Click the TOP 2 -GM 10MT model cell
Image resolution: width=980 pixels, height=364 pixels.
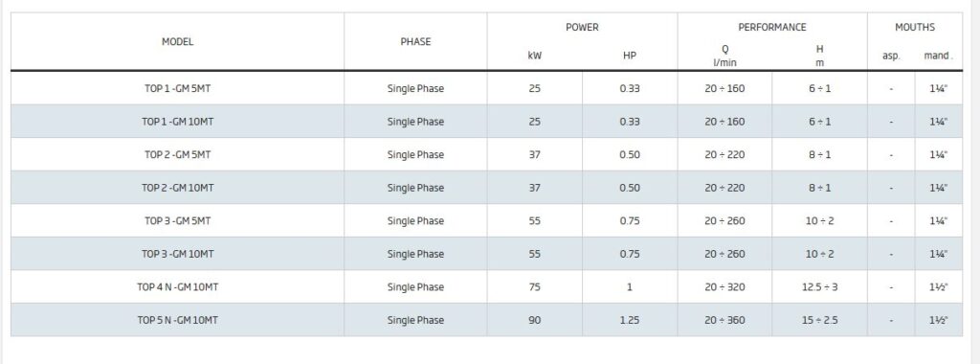177,188
